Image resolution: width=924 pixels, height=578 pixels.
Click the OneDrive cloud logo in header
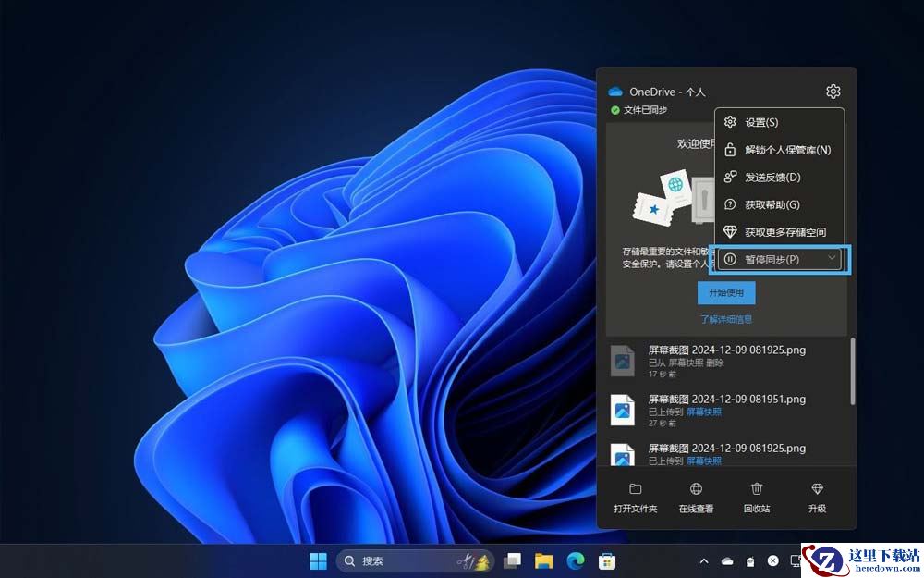(x=615, y=92)
